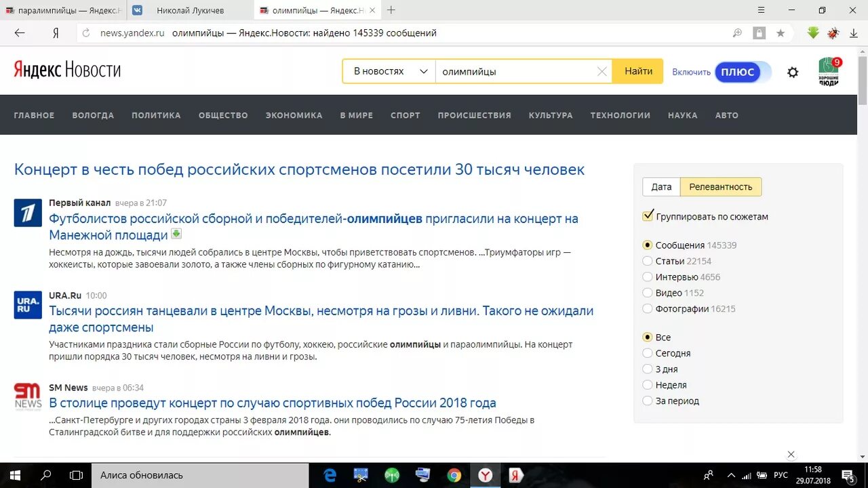Open the ladybug extension icon
The image size is (868, 488).
pyautogui.click(x=833, y=33)
